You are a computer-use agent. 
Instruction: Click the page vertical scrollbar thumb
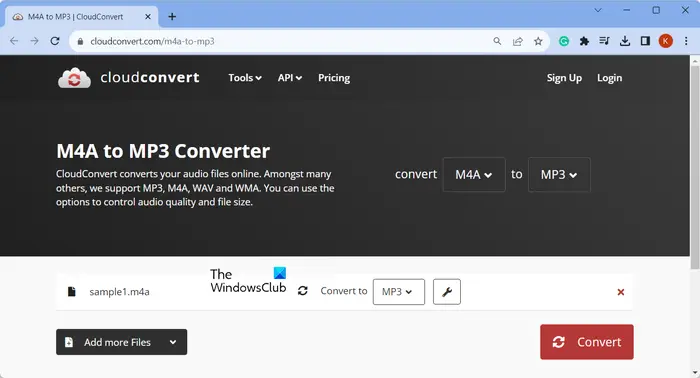click(695, 167)
